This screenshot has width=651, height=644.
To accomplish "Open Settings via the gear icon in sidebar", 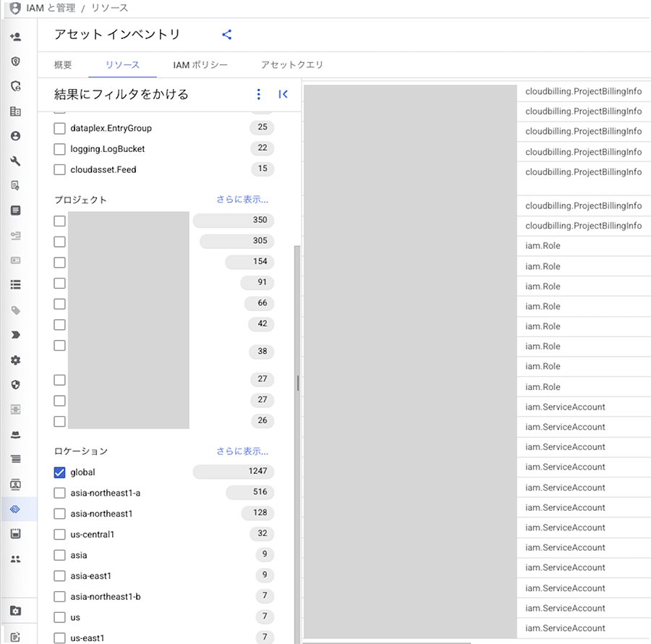I will [x=15, y=360].
